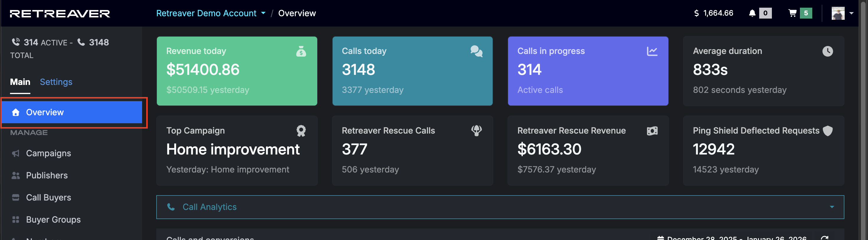Open the Retreaver Demo Account dropdown

point(211,13)
